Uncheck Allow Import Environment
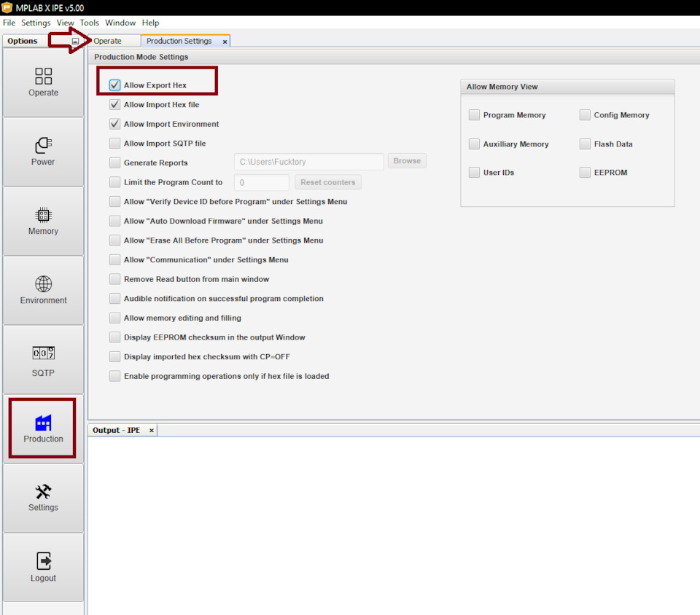 [x=114, y=124]
